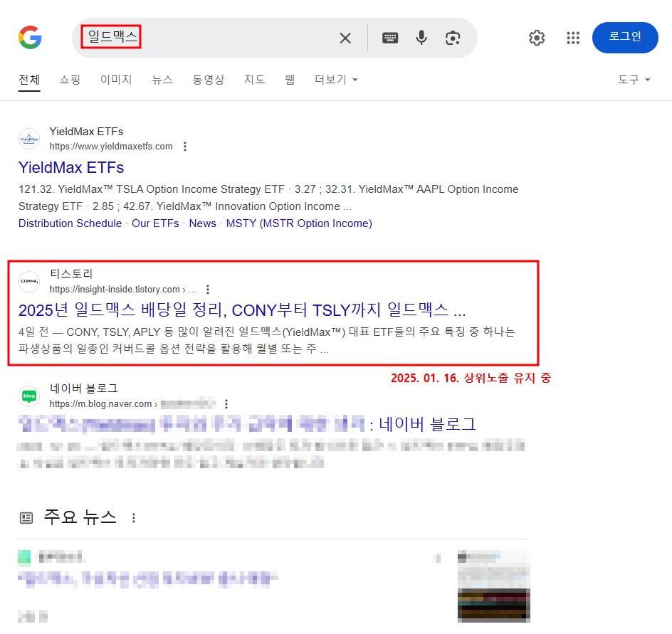Screen dimensions: 672x634
Task: Click the YieldMax ETFs site name above the URL
Action: pyautogui.click(x=86, y=132)
